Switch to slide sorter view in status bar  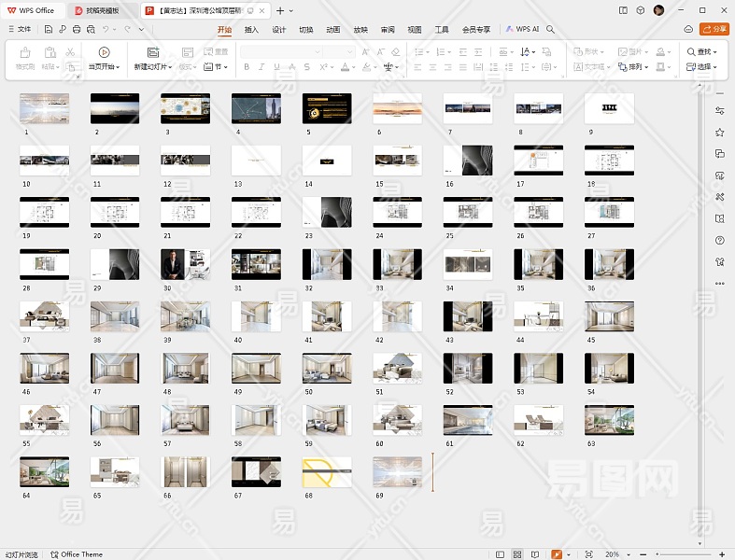click(516, 554)
